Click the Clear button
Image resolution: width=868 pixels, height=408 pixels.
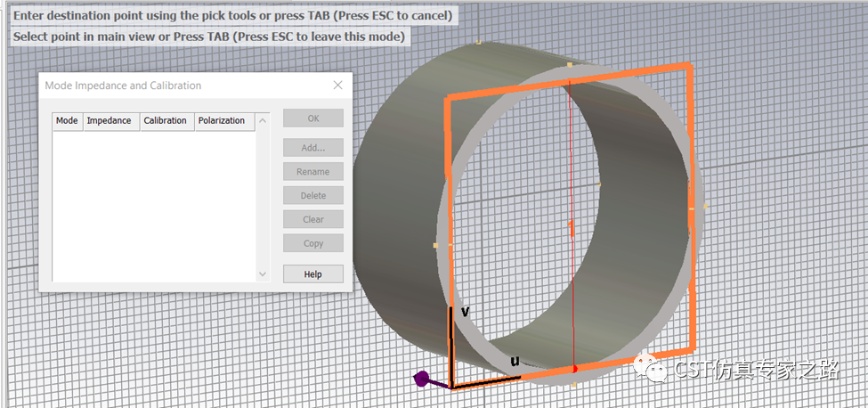click(x=313, y=219)
